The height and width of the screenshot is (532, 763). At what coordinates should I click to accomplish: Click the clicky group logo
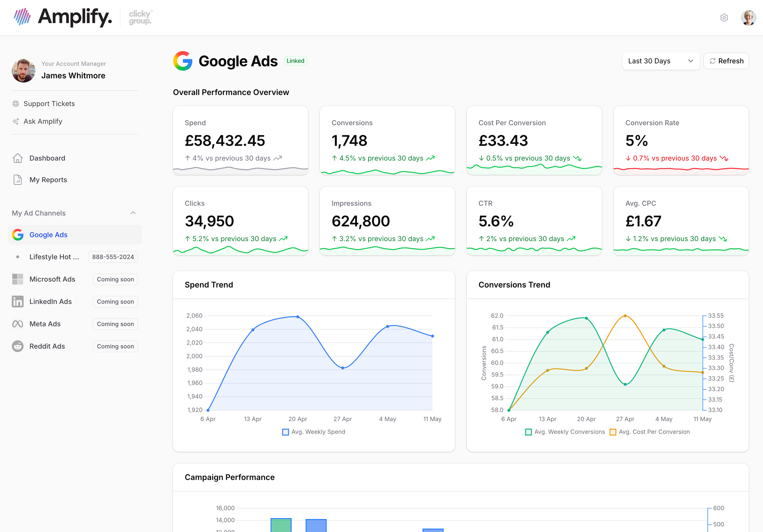pyautogui.click(x=141, y=17)
